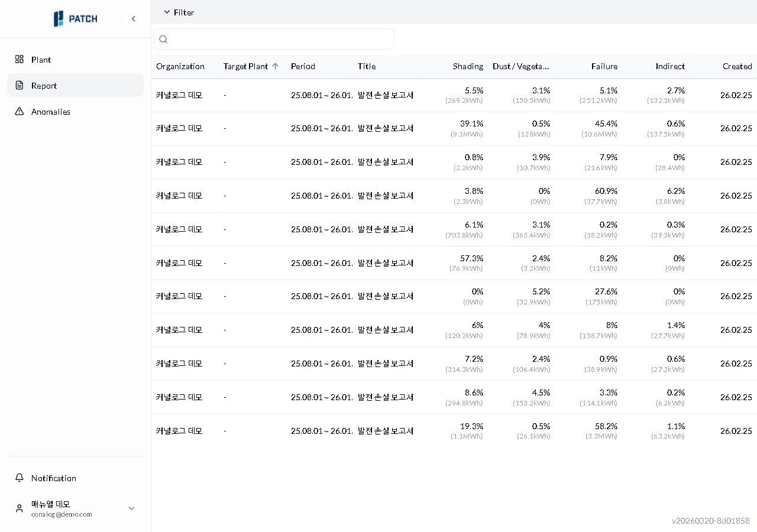Image resolution: width=757 pixels, height=532 pixels.
Task: Click the Anomalies warning triangle icon
Action: click(20, 112)
